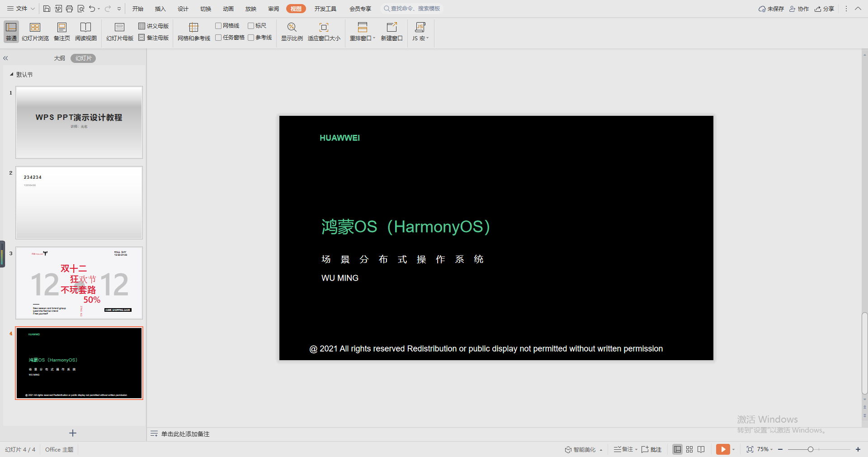Open 幻灯片母版 slide master
The image size is (868, 457).
pos(120,32)
